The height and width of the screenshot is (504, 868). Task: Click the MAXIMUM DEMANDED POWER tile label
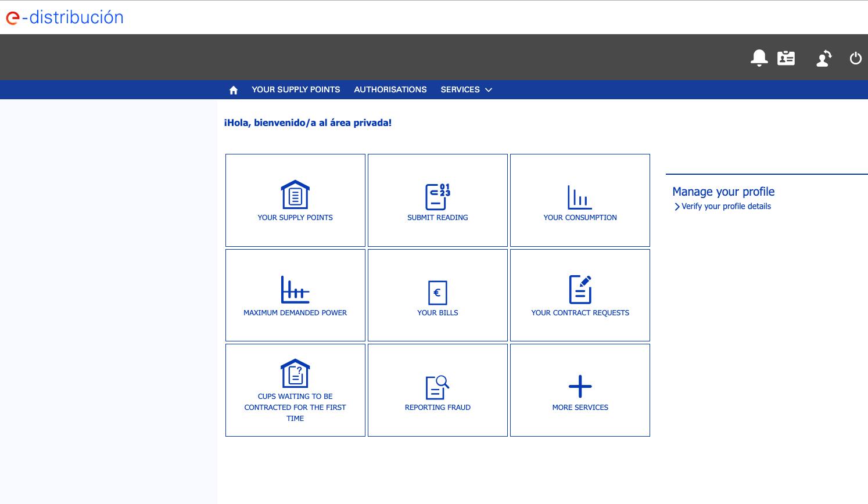(295, 313)
